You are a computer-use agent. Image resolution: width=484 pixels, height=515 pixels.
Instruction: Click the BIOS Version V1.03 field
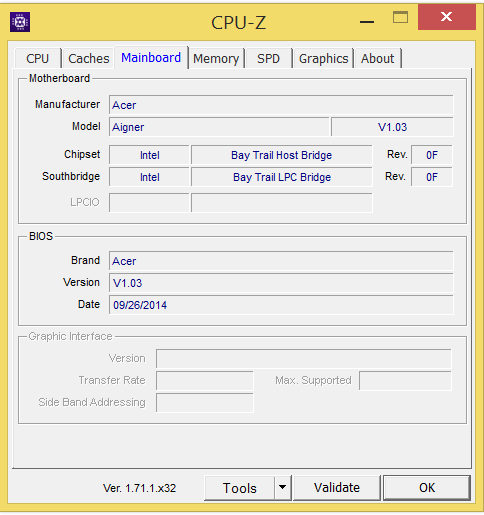[x=281, y=283]
